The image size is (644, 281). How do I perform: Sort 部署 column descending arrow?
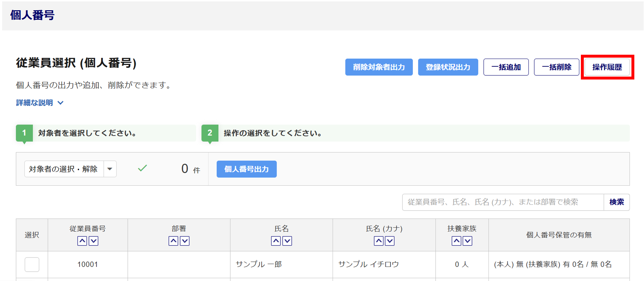[x=185, y=241]
